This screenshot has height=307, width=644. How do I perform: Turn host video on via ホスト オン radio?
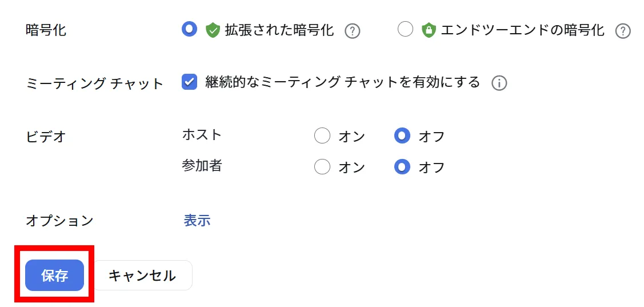pos(322,136)
